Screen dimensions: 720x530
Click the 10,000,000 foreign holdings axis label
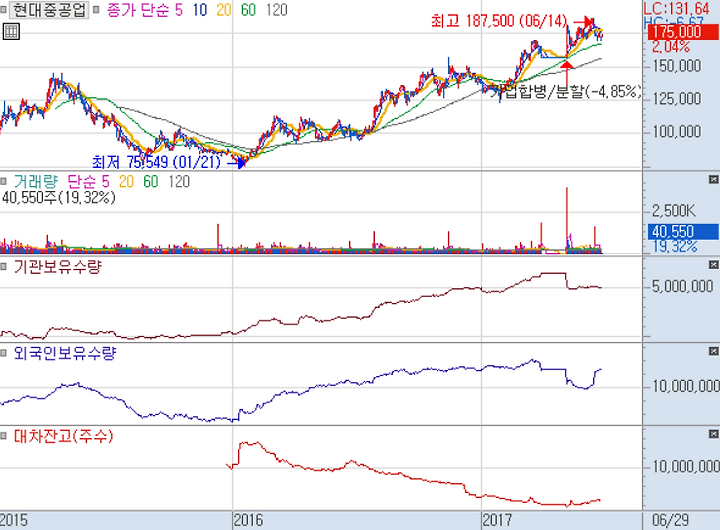pos(686,387)
